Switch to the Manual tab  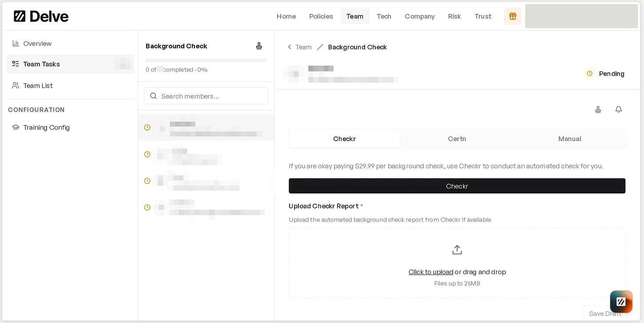[570, 139]
